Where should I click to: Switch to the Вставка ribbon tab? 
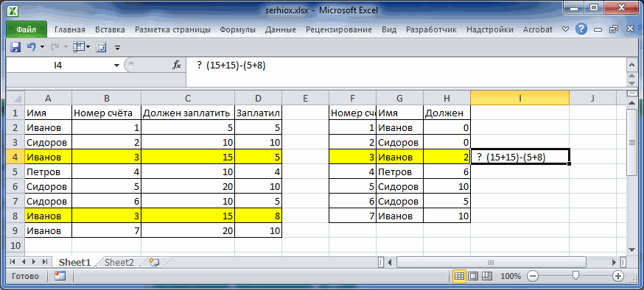(x=110, y=29)
